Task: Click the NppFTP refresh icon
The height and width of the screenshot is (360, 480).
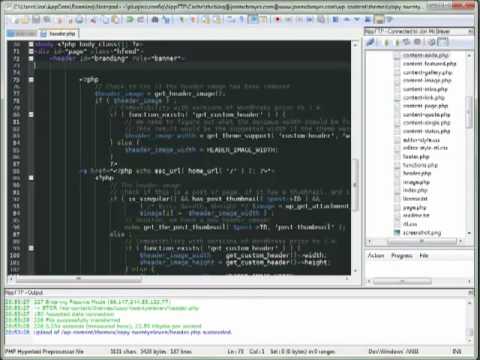Action: point(407,42)
